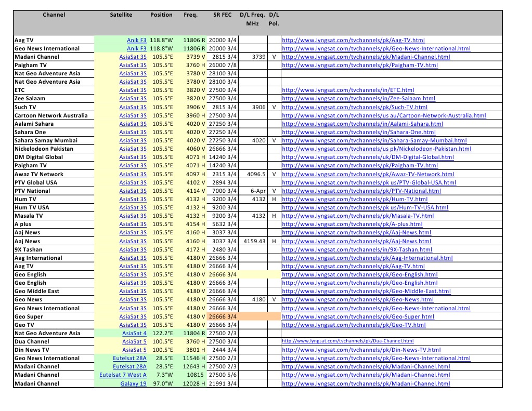This screenshot has height=411, width=532.
Task: Select the Dua Channel cell
Action: 54,341
